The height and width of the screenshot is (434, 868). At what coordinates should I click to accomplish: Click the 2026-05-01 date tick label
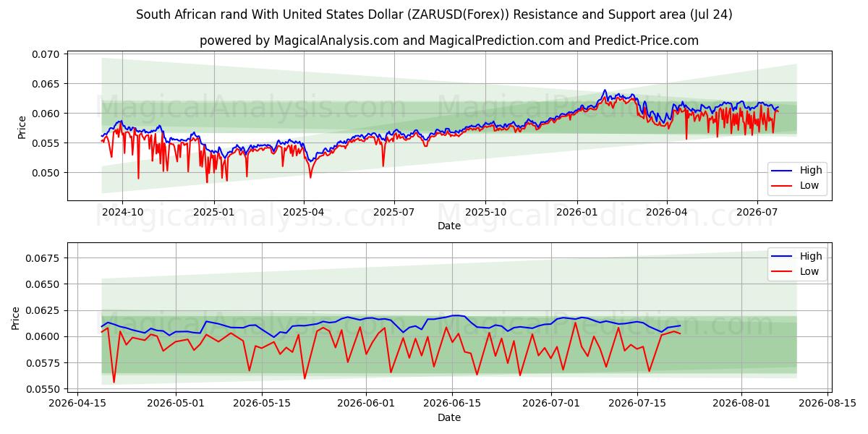click(x=176, y=404)
